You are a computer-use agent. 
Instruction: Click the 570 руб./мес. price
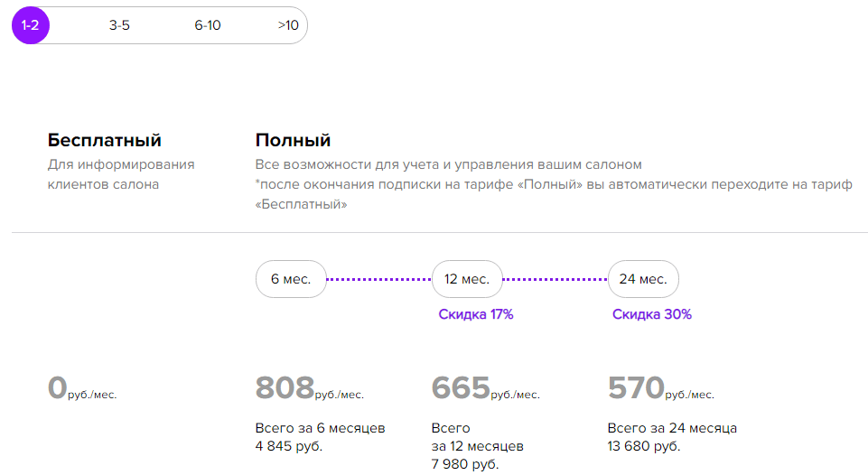[661, 388]
